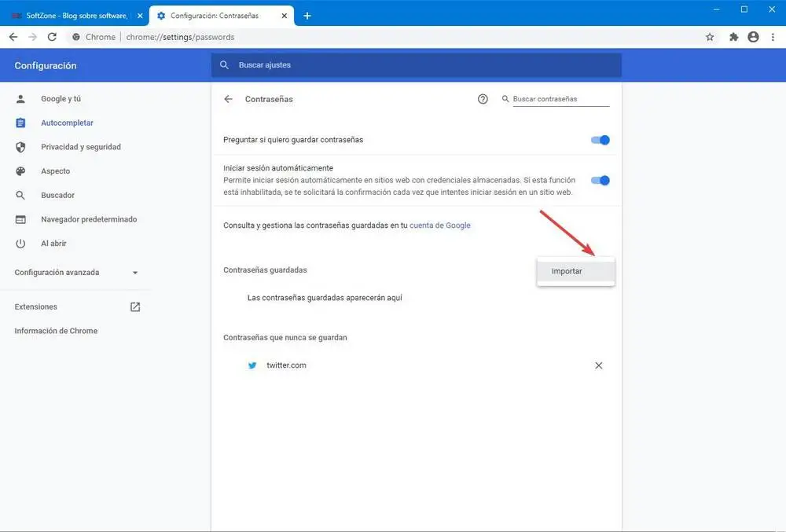Click the shield icon for Privacidad y seguridad

click(x=20, y=147)
